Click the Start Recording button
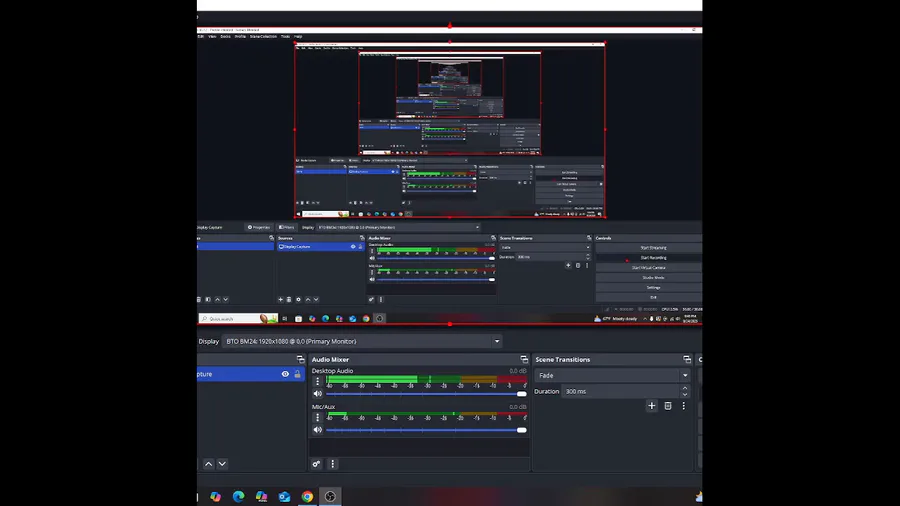The height and width of the screenshot is (506, 900). click(649, 258)
